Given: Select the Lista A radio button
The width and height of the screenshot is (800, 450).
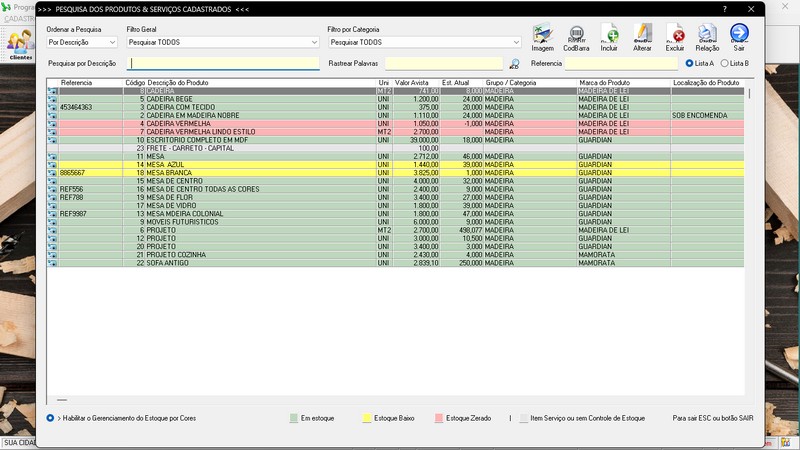Looking at the screenshot, I should click(x=689, y=63).
